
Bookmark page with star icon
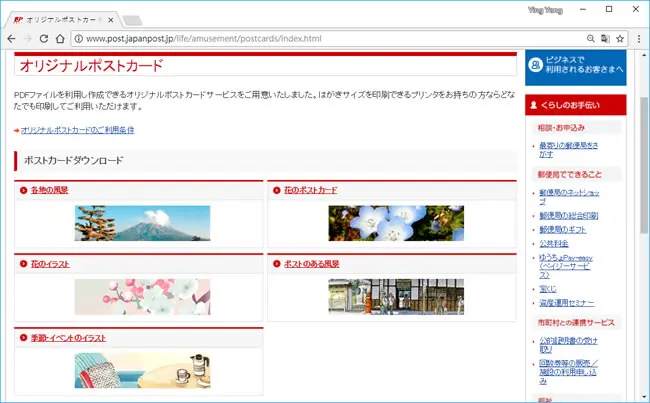[620, 39]
